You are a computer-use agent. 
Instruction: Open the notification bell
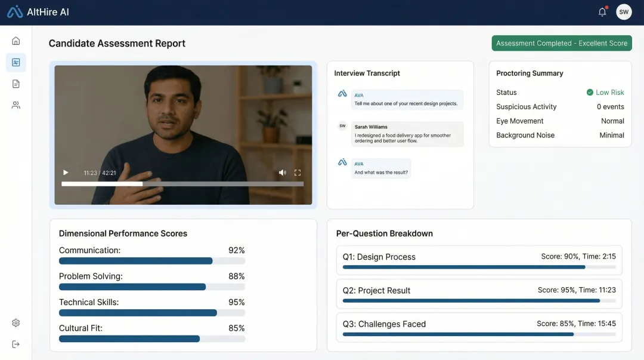pos(602,11)
